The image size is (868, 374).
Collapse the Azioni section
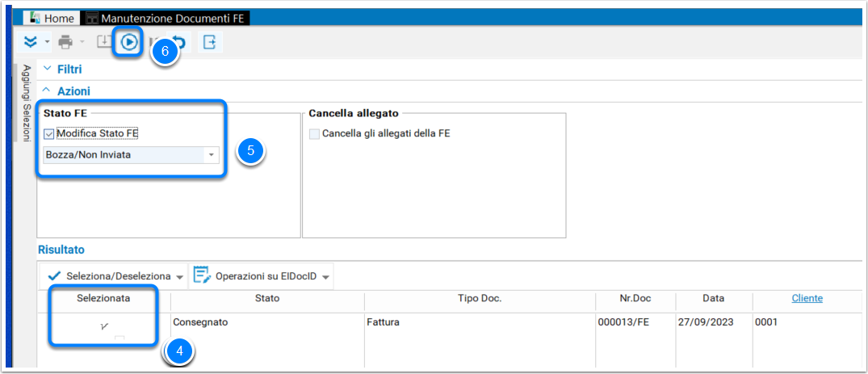coord(66,91)
